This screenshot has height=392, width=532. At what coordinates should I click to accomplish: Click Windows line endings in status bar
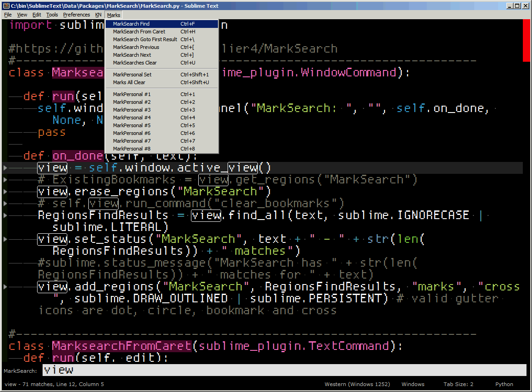(413, 384)
